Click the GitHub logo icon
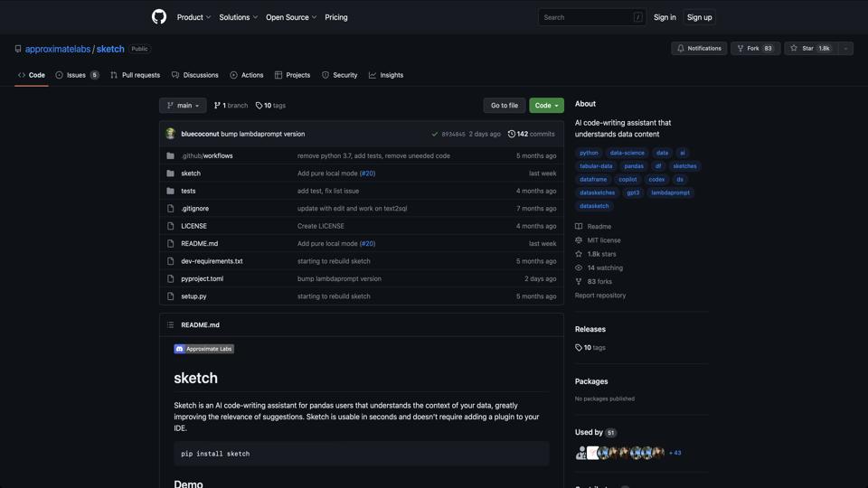 click(159, 17)
